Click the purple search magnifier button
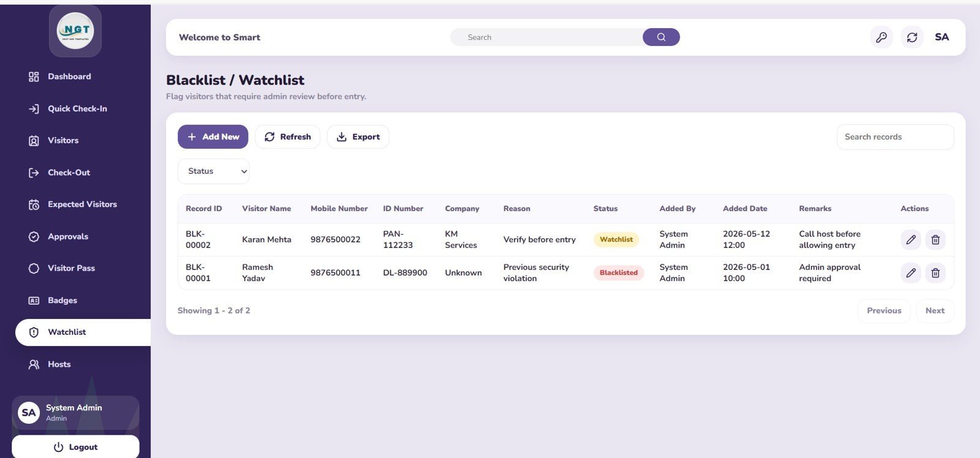 [x=661, y=37]
